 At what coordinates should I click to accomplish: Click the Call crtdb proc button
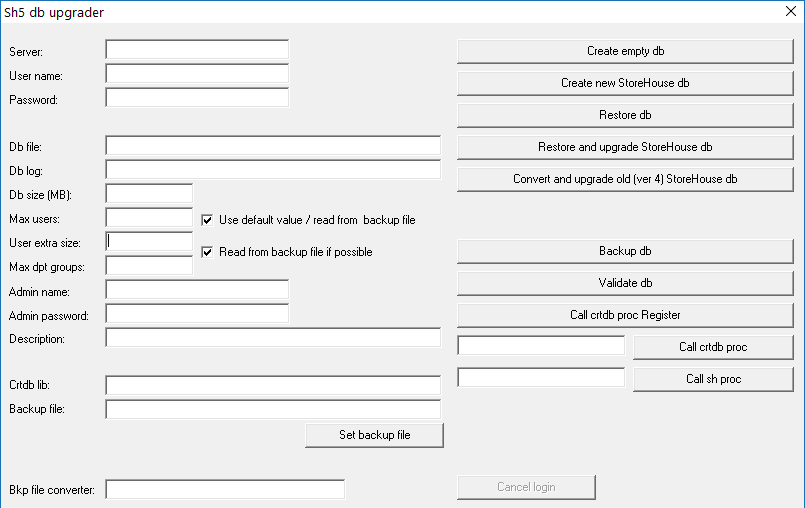pos(713,347)
